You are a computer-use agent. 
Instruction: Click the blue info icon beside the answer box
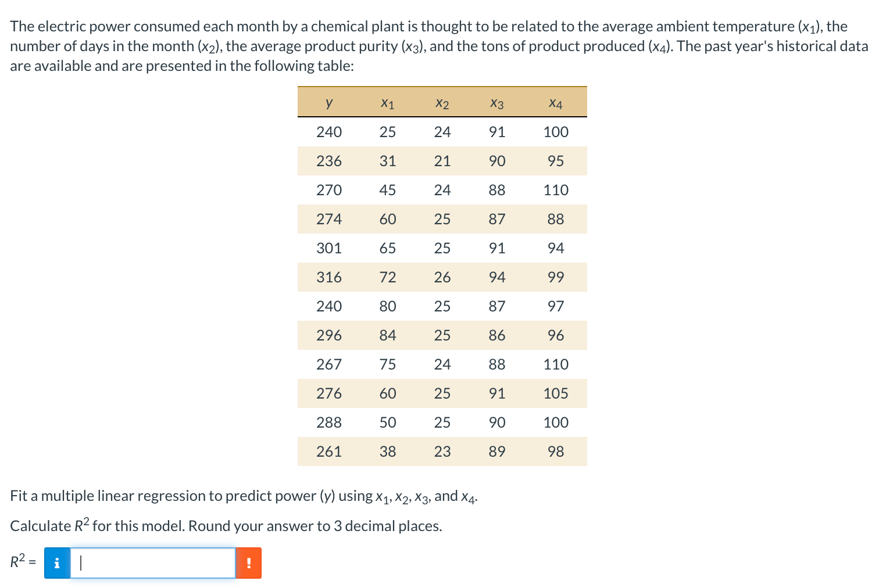56,562
